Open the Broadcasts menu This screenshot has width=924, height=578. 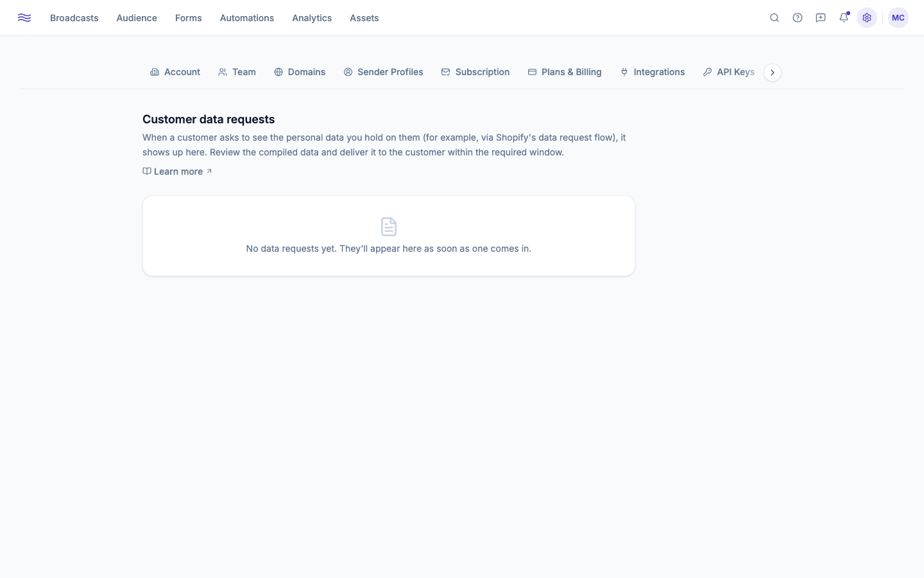point(74,18)
